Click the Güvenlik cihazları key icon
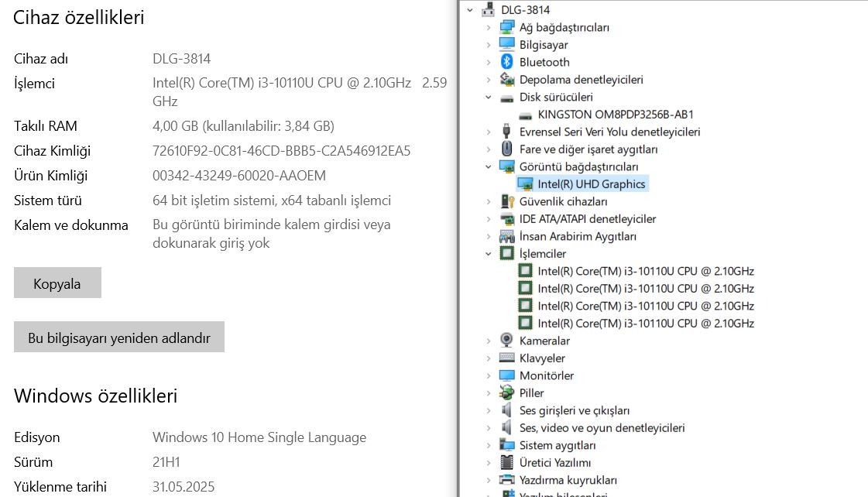868x497 pixels. (506, 201)
